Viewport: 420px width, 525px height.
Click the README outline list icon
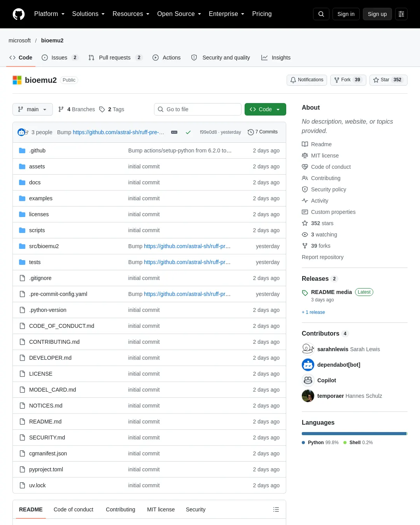276,509
